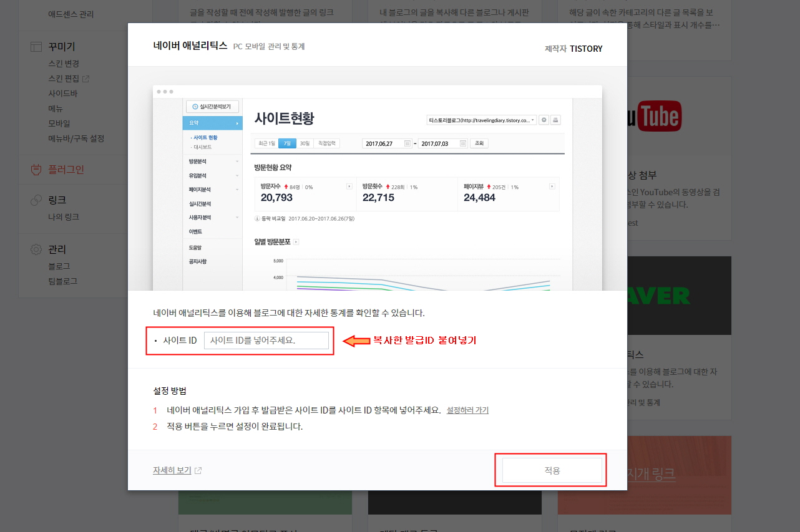Click the printer icon beside the gear
The width and height of the screenshot is (800, 532).
555,119
